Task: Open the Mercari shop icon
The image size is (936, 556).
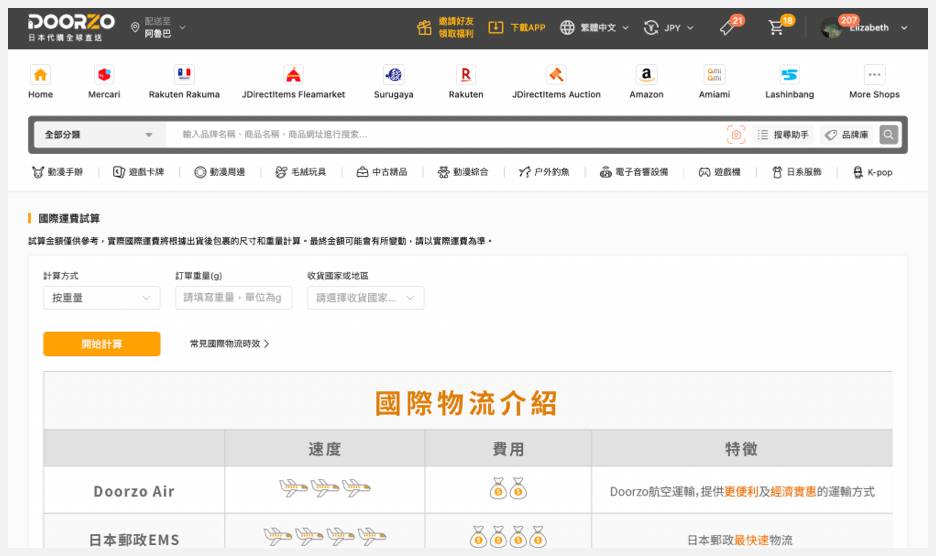Action: [x=104, y=75]
